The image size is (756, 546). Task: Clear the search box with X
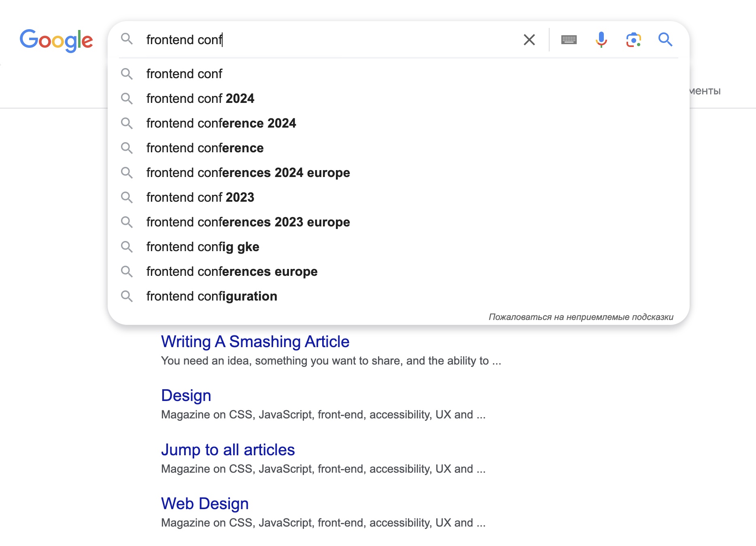pyautogui.click(x=529, y=40)
